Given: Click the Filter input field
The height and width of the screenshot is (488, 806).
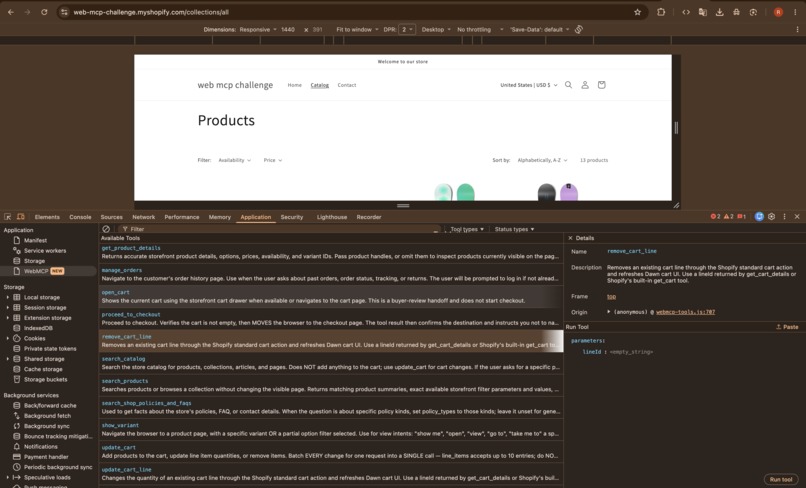Looking at the screenshot, I should 280,229.
